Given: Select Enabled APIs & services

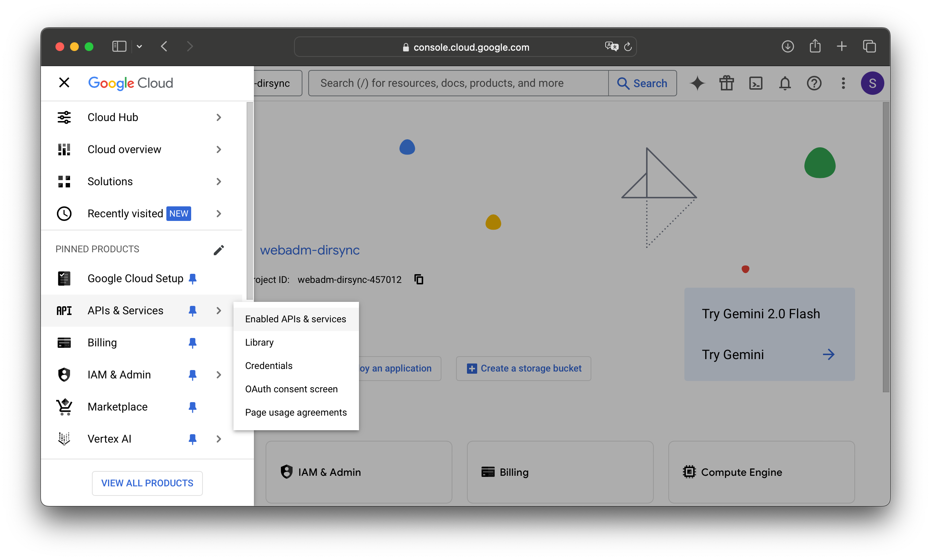Looking at the screenshot, I should tap(295, 319).
